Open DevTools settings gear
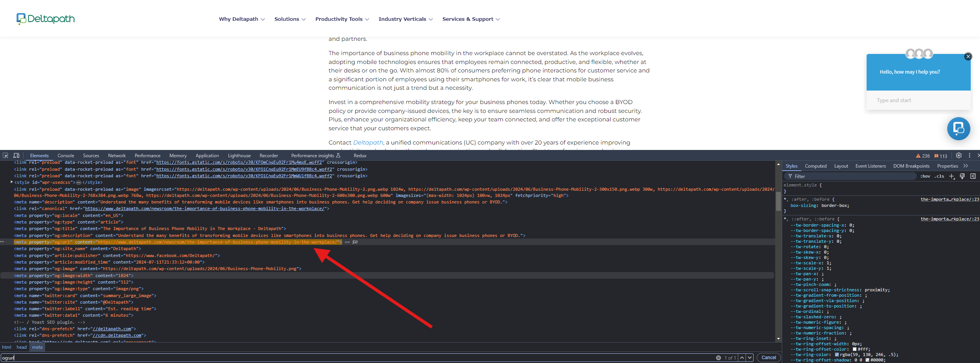The width and height of the screenshot is (980, 363). (x=958, y=155)
